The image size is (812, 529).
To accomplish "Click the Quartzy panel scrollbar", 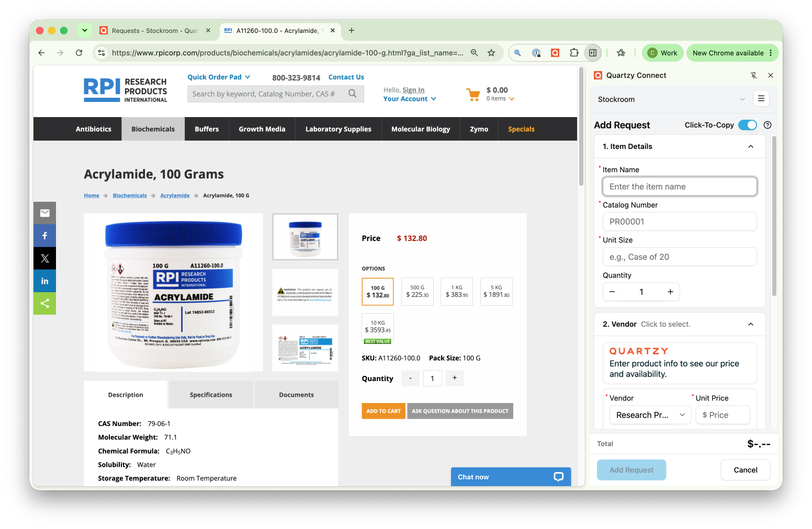I will (x=774, y=216).
